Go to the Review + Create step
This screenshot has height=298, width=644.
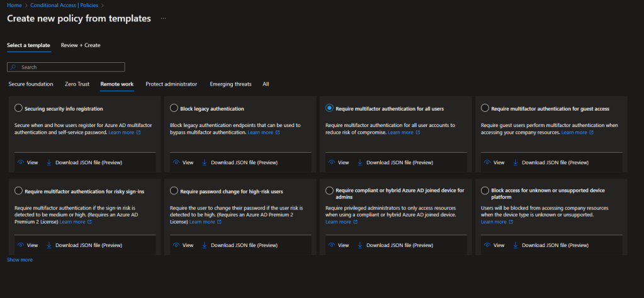pyautogui.click(x=81, y=45)
